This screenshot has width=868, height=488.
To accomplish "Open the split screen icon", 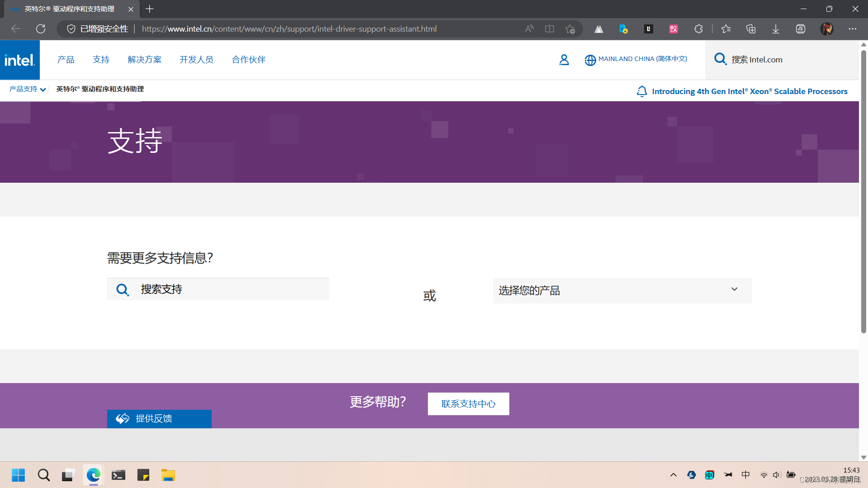I will (x=550, y=29).
